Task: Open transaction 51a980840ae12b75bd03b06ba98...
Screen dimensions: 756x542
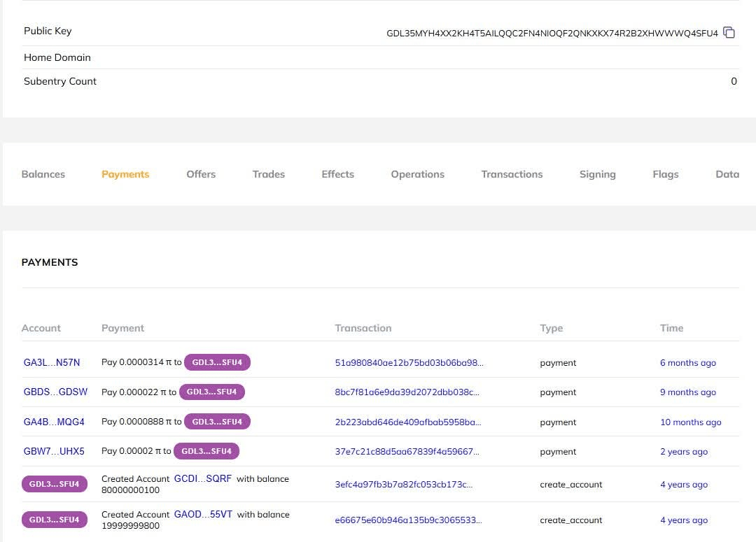Action: pyautogui.click(x=409, y=363)
